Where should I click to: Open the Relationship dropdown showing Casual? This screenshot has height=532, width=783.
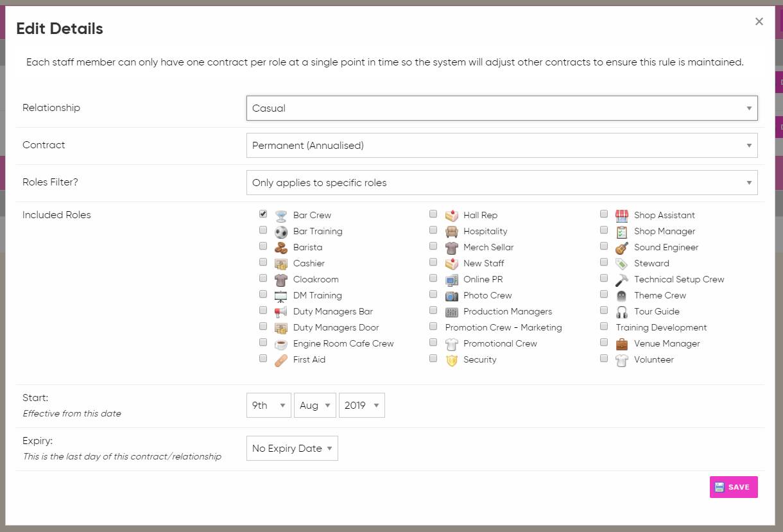pos(502,108)
